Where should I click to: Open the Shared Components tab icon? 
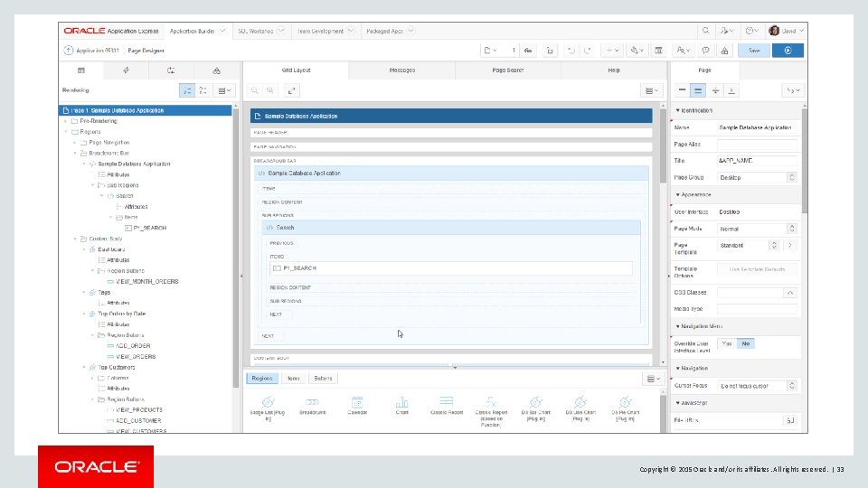pos(216,70)
